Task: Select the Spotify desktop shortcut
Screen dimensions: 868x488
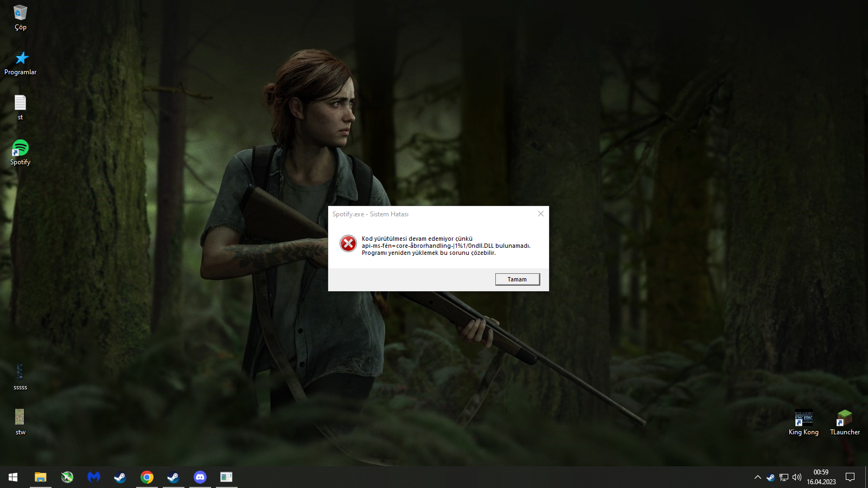Action: pyautogui.click(x=21, y=152)
